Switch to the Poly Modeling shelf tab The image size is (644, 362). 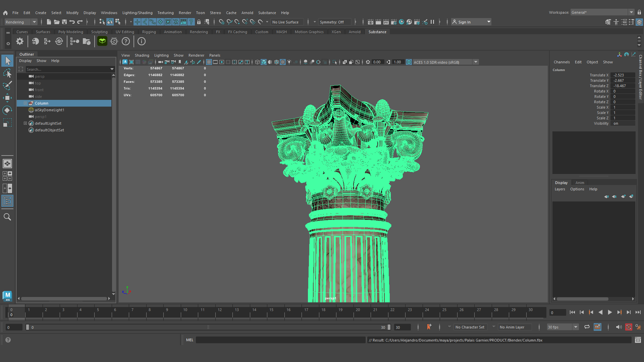[x=70, y=32]
